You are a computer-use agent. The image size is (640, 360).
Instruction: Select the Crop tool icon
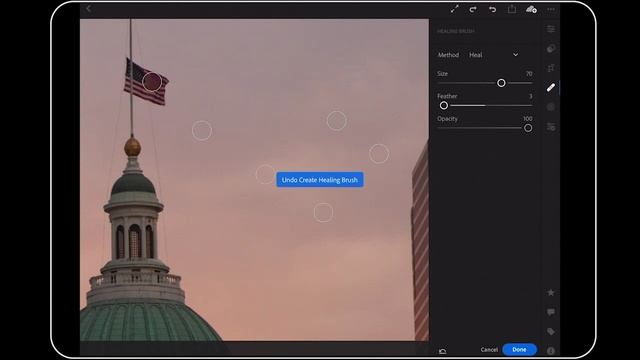coord(551,68)
